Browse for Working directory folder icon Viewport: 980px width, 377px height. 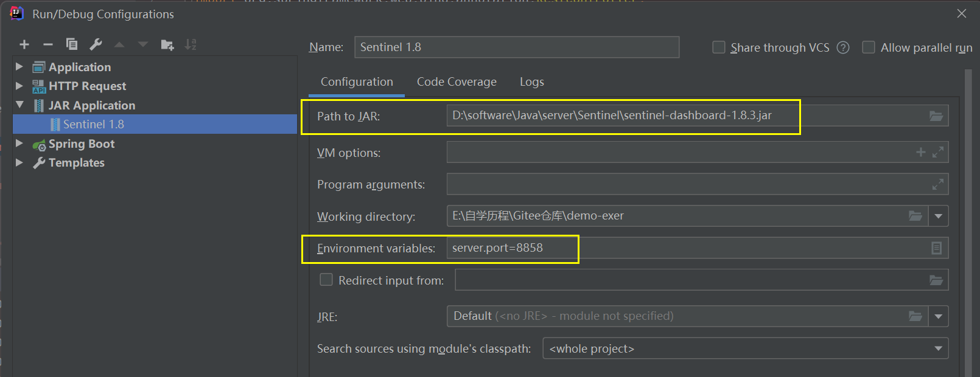coord(915,216)
